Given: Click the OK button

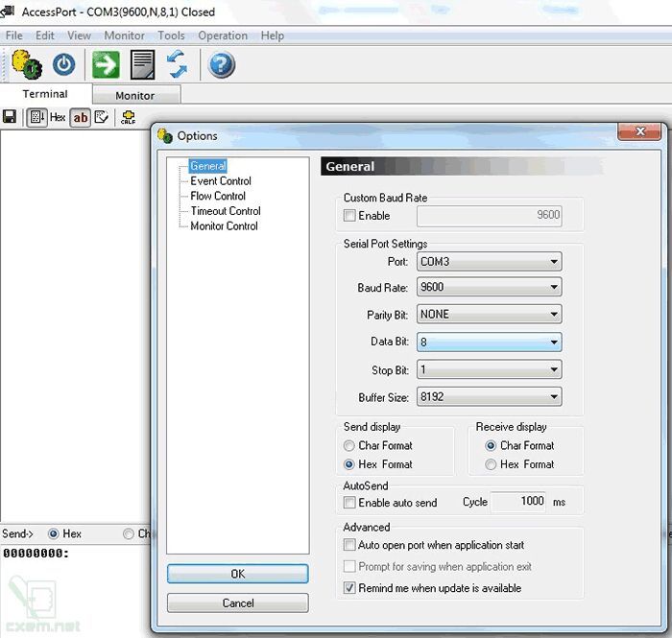Looking at the screenshot, I should (238, 574).
